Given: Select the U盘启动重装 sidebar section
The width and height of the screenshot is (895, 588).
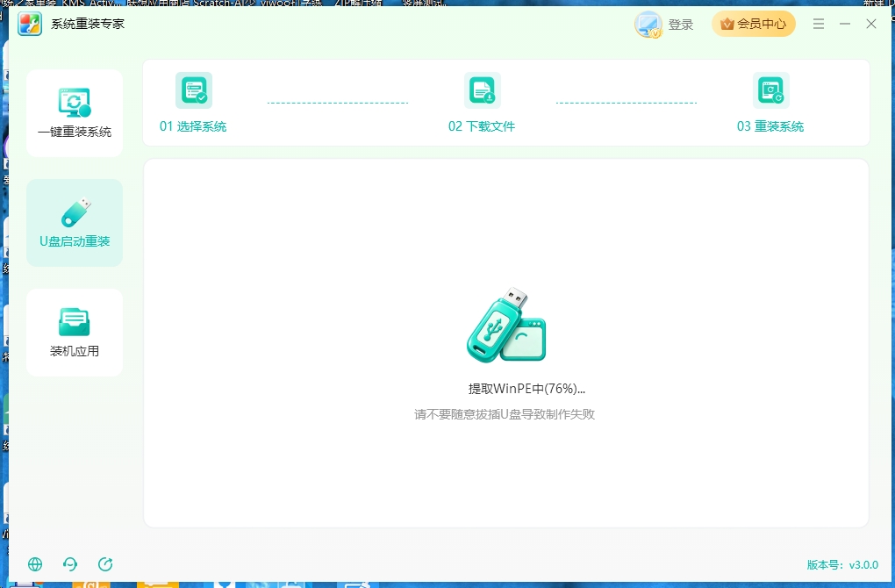Looking at the screenshot, I should (x=75, y=223).
